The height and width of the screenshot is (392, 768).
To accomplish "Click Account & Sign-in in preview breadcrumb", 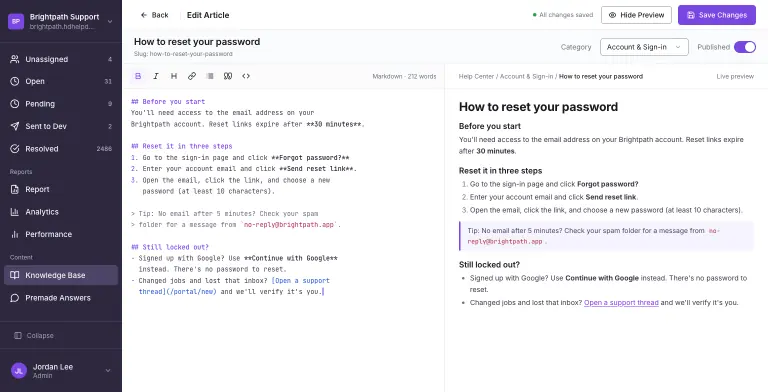I will (x=527, y=76).
